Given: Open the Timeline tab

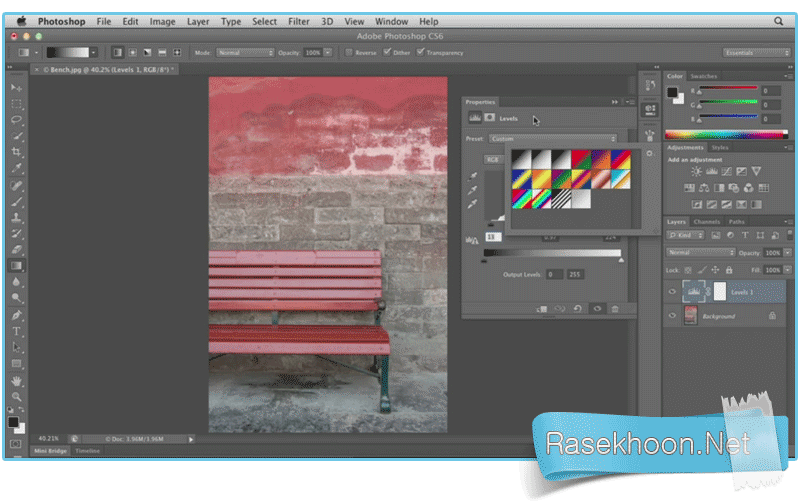Looking at the screenshot, I should point(87,451).
